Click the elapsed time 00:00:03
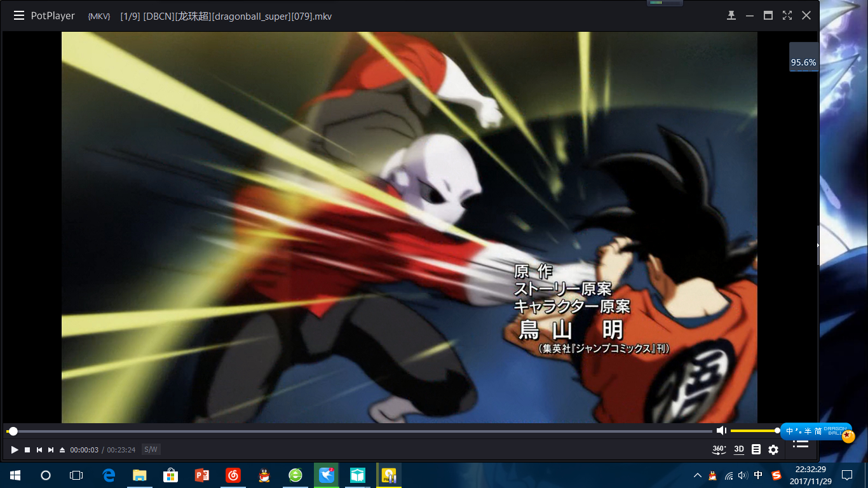This screenshot has height=488, width=868. tap(84, 450)
